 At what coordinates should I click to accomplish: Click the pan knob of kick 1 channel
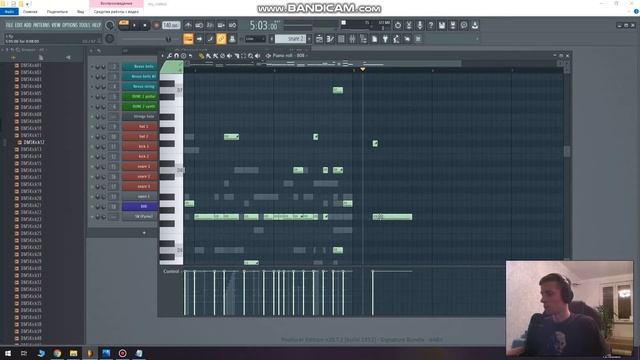tap(98, 147)
